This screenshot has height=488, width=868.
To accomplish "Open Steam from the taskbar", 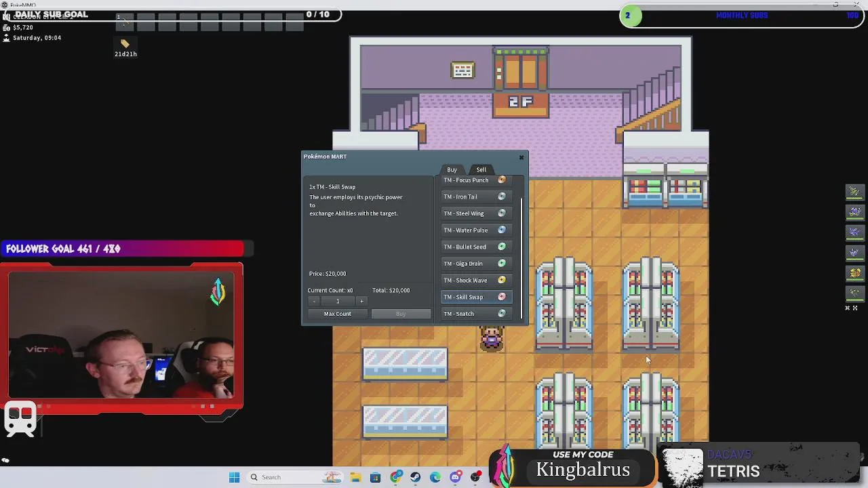I will click(x=415, y=477).
